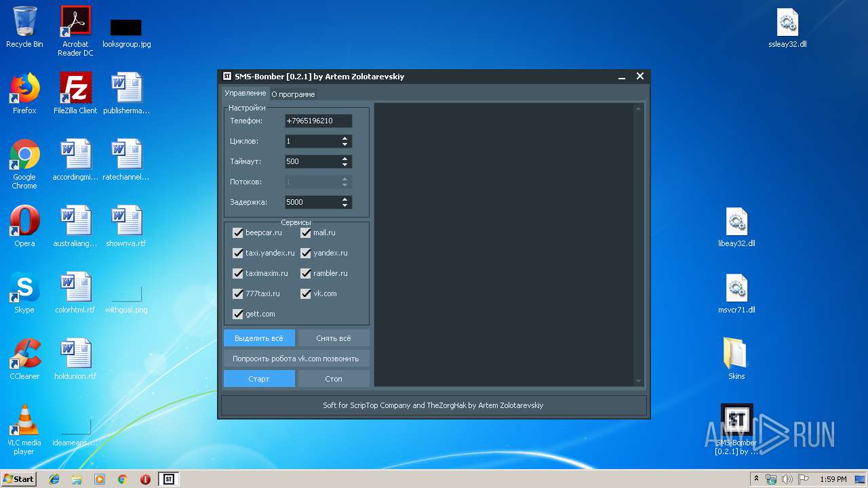Select ssleay32.dll desktop file
This screenshot has height=488, width=868.
787,28
